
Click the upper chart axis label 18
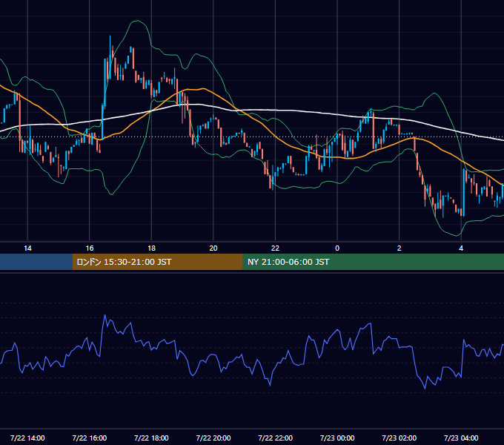151,248
